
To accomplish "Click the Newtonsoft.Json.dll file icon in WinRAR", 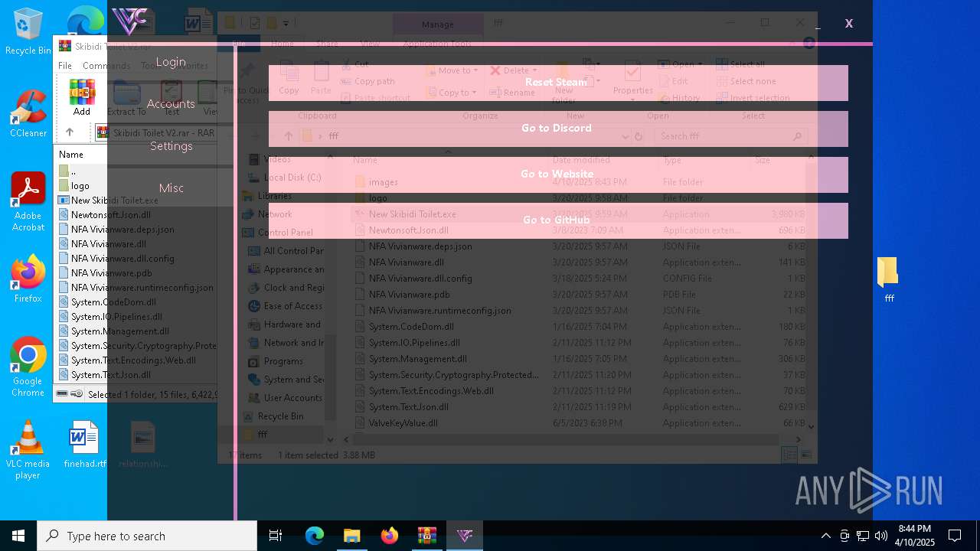I will pos(64,215).
